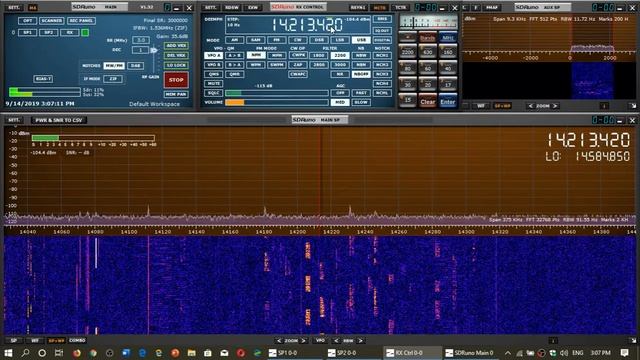640x360 pixels.
Task: Select the 80 meter band key
Action: point(407,68)
